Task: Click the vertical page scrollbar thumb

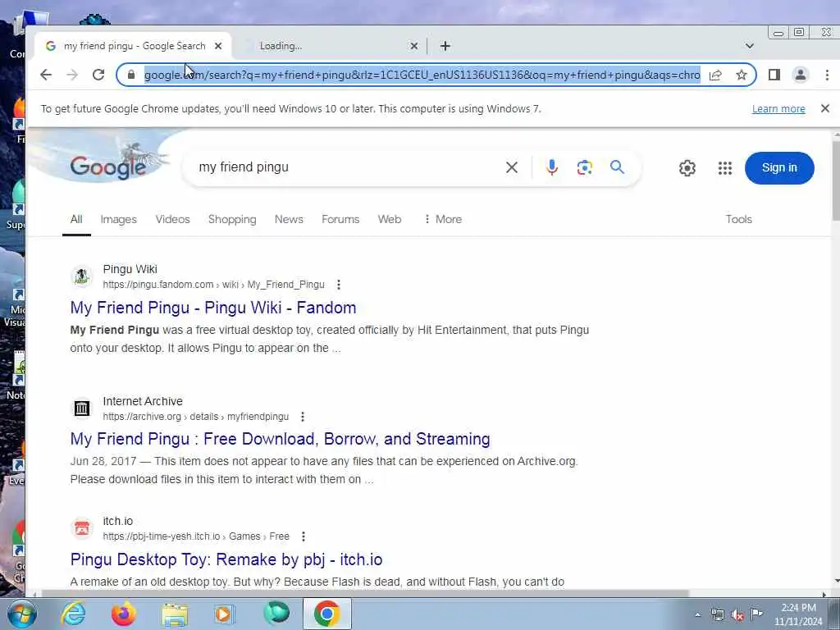Action: click(x=835, y=181)
